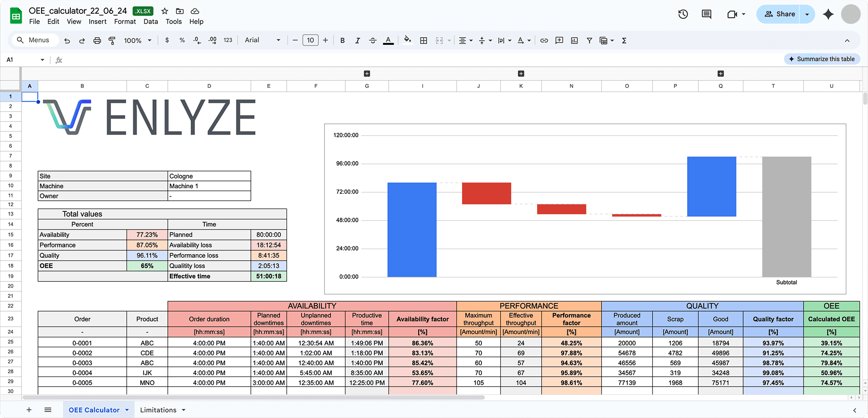
Task: Star the OEE_calculator document
Action: point(165,11)
